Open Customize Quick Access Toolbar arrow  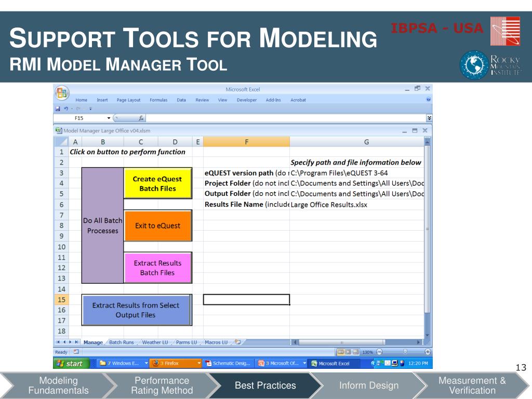point(90,109)
